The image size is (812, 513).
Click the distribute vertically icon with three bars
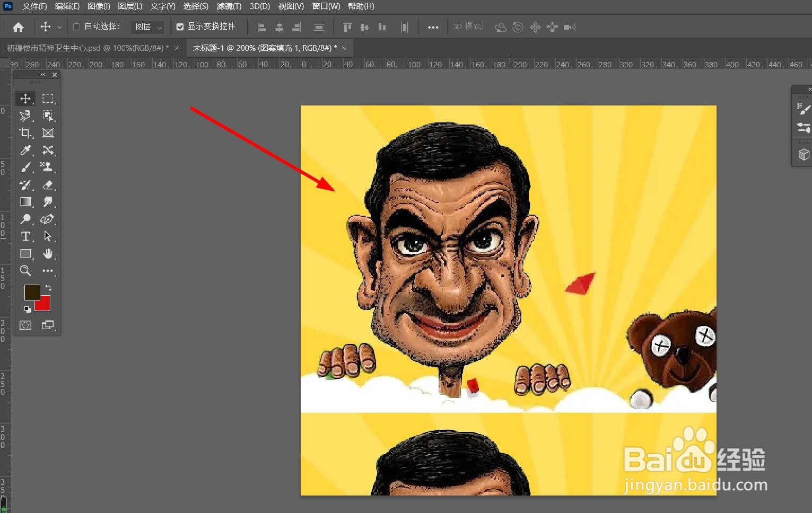pyautogui.click(x=319, y=27)
